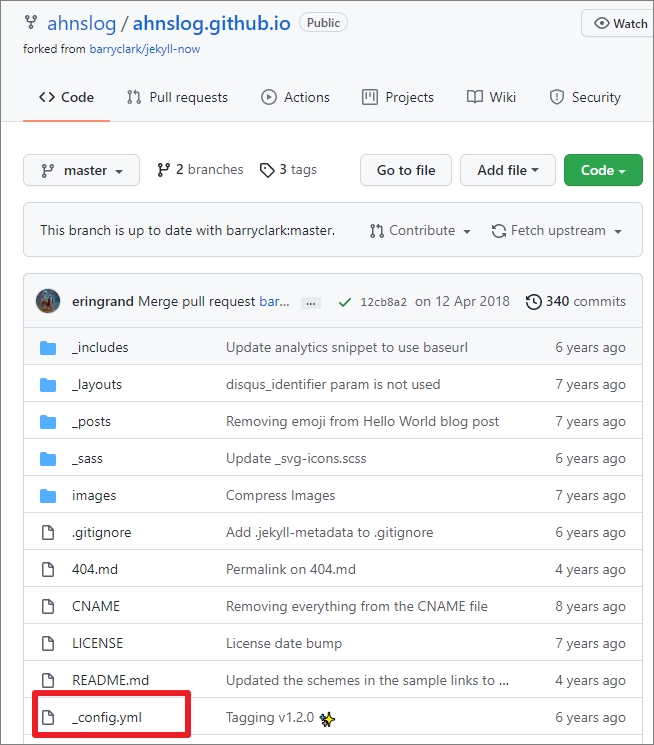
Task: Click the Go to file button
Action: pyautogui.click(x=406, y=170)
